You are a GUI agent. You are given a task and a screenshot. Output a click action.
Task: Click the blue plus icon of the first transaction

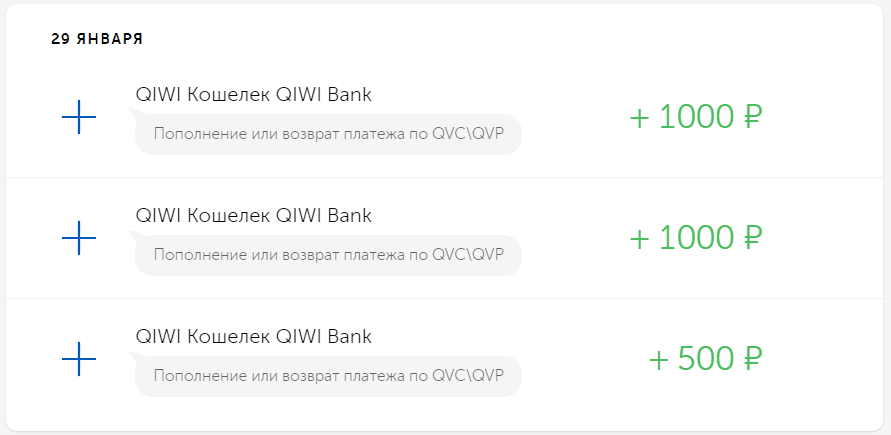(79, 117)
